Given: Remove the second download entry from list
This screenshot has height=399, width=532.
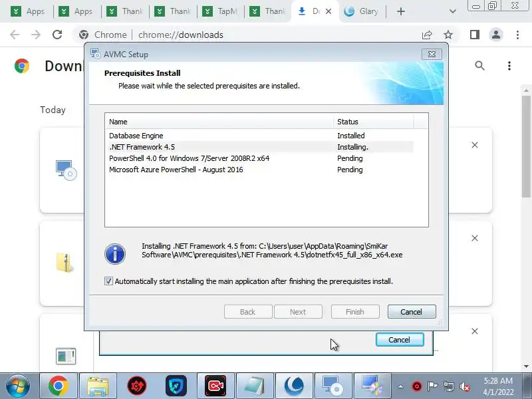Looking at the screenshot, I should (475, 238).
